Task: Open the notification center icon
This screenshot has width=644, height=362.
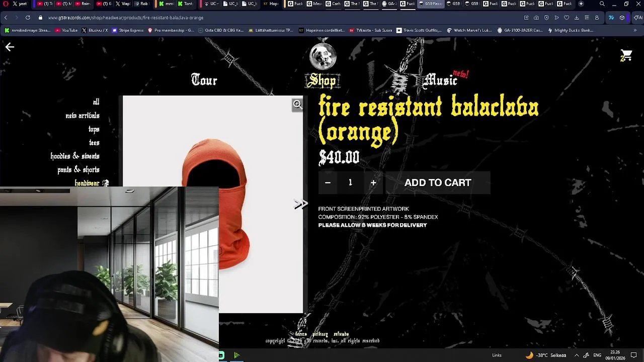Action: 634,355
